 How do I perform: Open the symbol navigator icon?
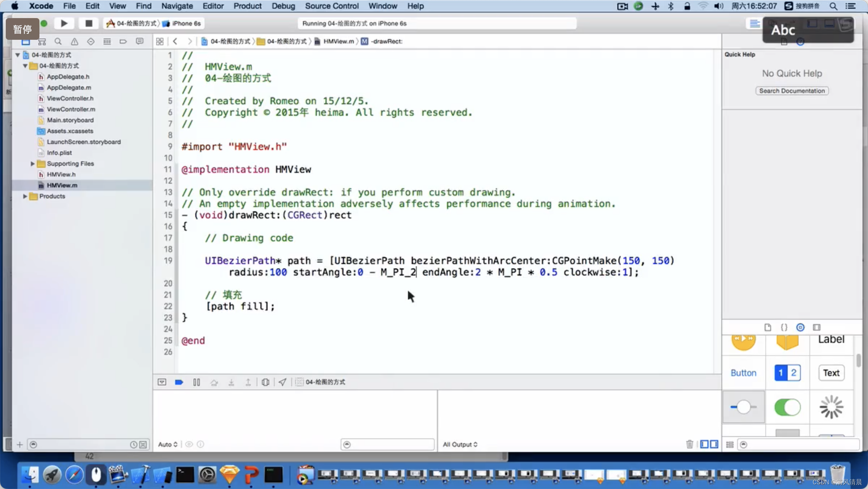tap(42, 42)
